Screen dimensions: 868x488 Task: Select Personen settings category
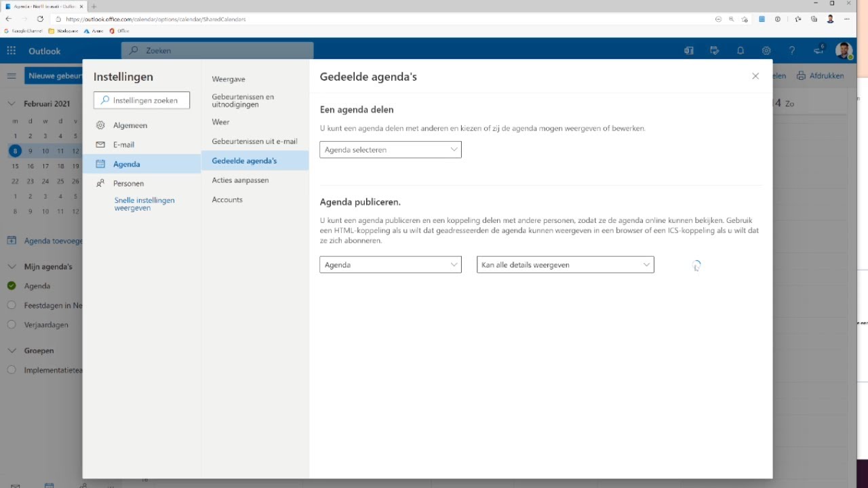pos(142,183)
